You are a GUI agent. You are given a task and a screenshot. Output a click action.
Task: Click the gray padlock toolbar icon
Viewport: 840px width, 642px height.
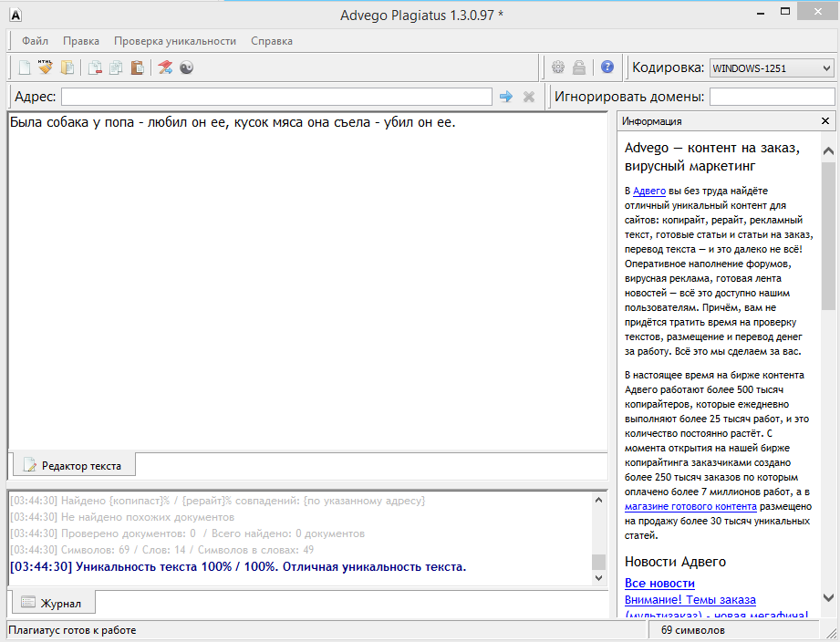[579, 67]
